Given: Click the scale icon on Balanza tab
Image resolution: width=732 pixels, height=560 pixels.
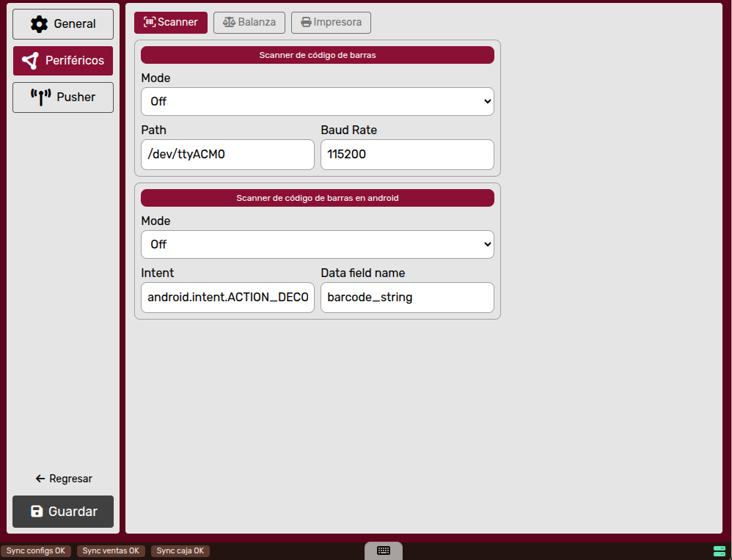Looking at the screenshot, I should (x=229, y=23).
